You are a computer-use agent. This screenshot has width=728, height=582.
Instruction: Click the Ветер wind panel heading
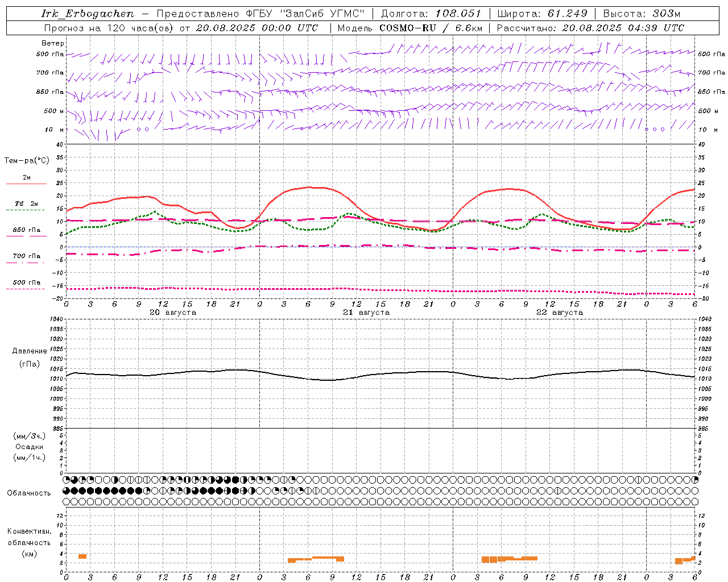[x=52, y=43]
